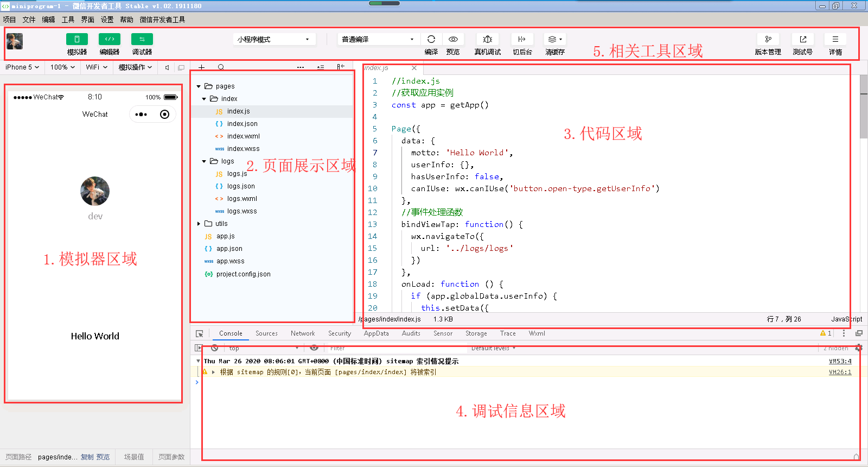Viewport: 868px width, 467px height.
Task: Open the 模拟操作 dropdown
Action: 135,67
